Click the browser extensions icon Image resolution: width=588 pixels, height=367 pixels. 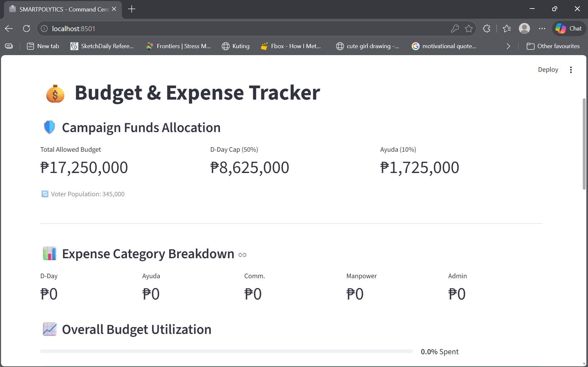pyautogui.click(x=487, y=29)
